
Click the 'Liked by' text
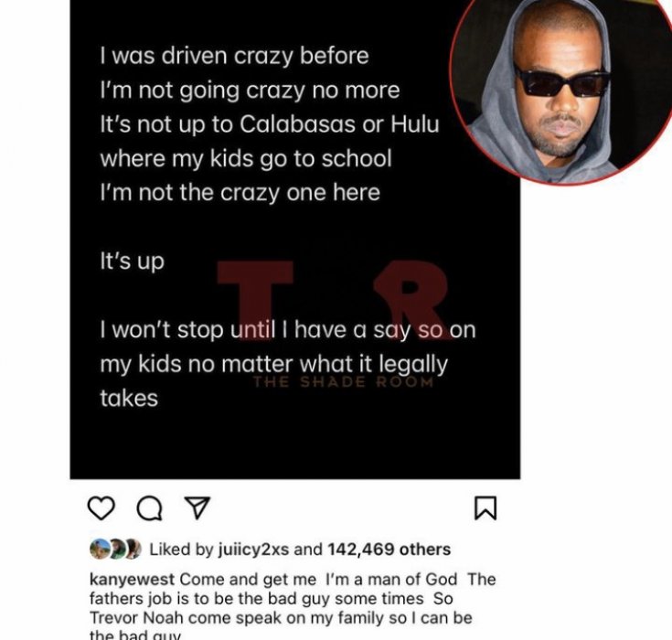pyautogui.click(x=181, y=549)
